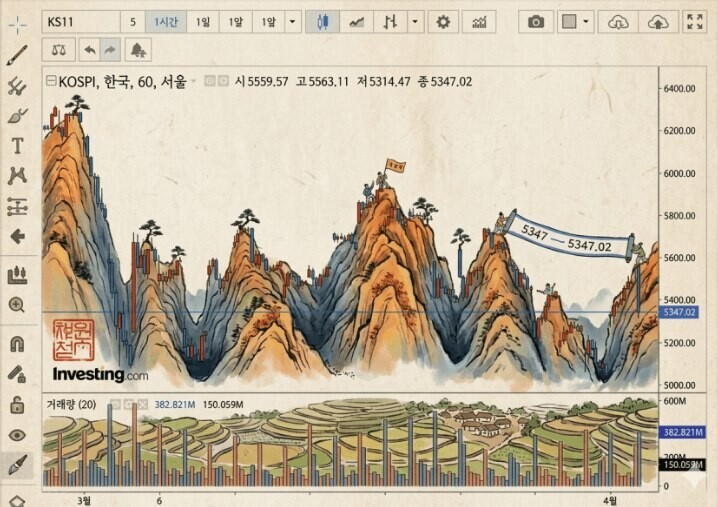
Task: Save chart via cloud upload icon
Action: [658, 22]
